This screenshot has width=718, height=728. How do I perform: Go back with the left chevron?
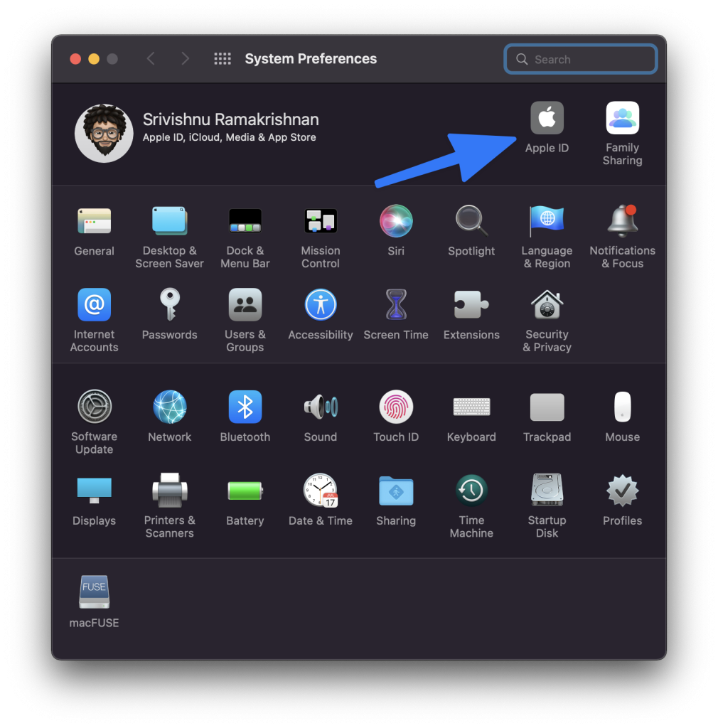pyautogui.click(x=151, y=58)
